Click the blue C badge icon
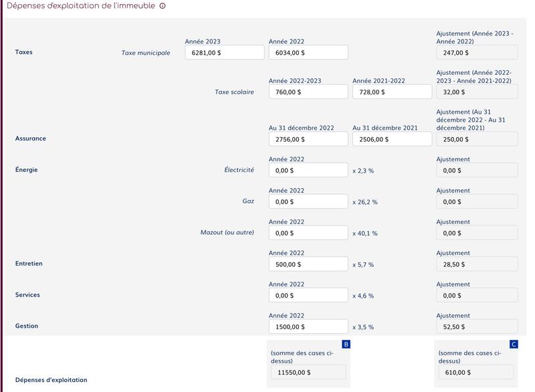 (514, 344)
